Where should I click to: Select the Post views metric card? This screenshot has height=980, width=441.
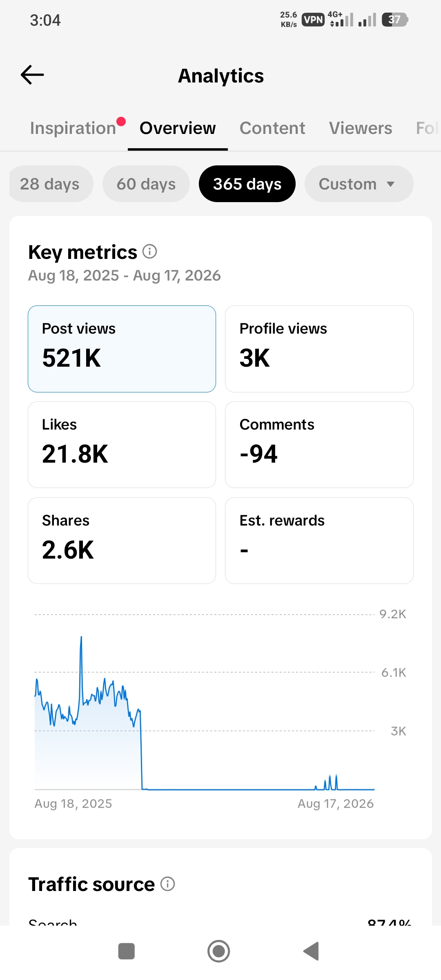click(x=122, y=349)
